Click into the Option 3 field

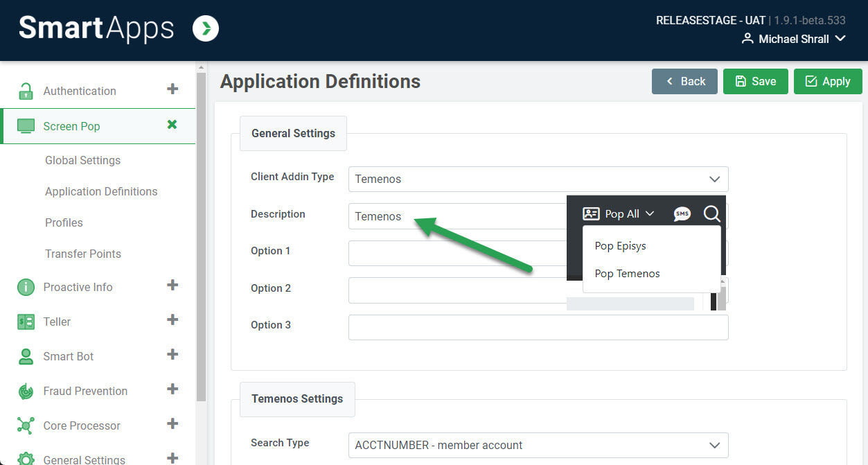[x=538, y=327]
